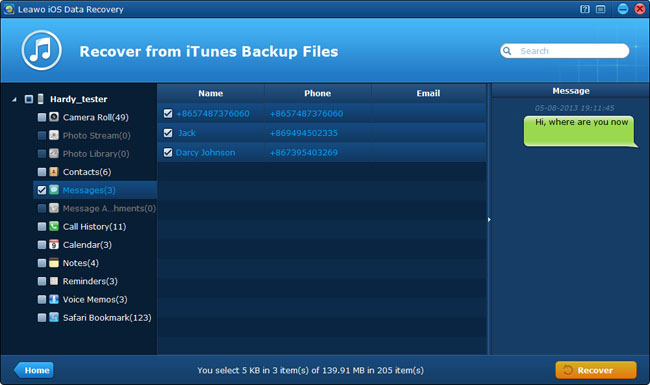Sort by the Name column header
The height and width of the screenshot is (385, 650).
(x=211, y=93)
